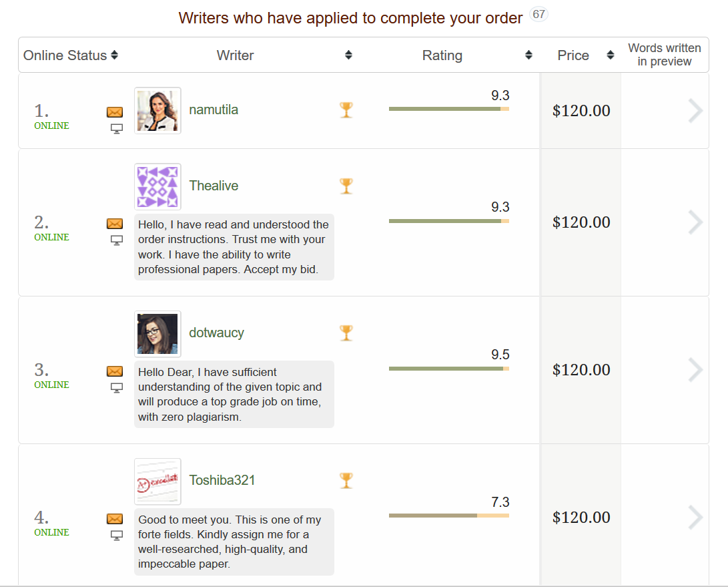
Task: Expand dotwaucy's row with right chevron
Action: point(695,370)
